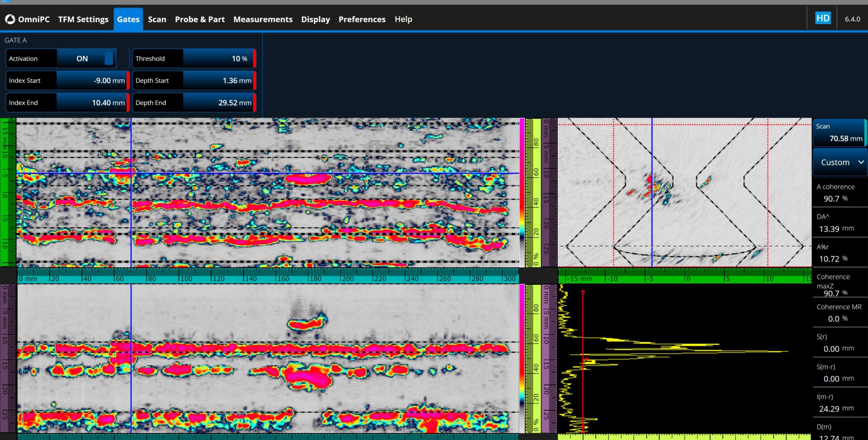Toggle Gate A Activation switch
The width and height of the screenshot is (868, 440).
pyautogui.click(x=86, y=59)
